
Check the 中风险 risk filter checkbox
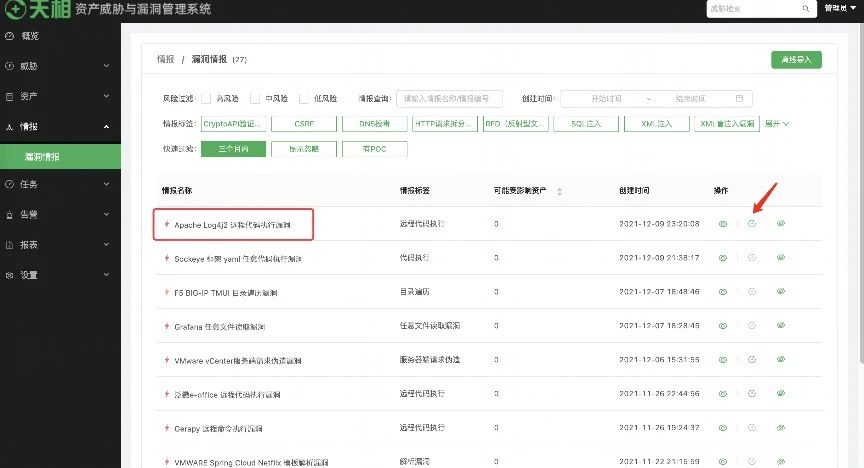[x=255, y=99]
